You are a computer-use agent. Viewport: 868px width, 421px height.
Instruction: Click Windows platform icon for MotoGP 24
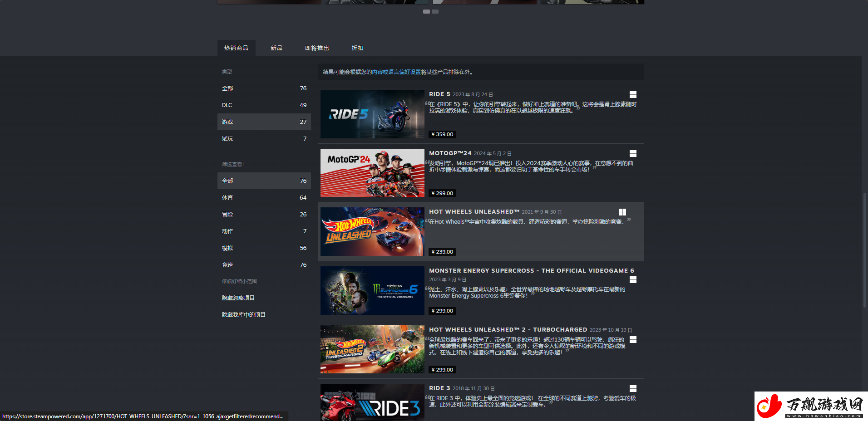click(633, 153)
